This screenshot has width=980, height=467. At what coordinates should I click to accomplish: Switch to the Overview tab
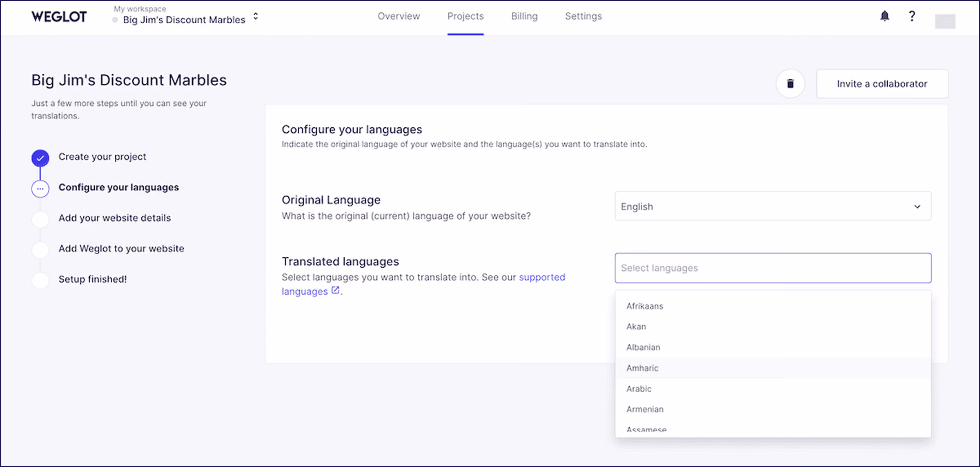coord(399,16)
